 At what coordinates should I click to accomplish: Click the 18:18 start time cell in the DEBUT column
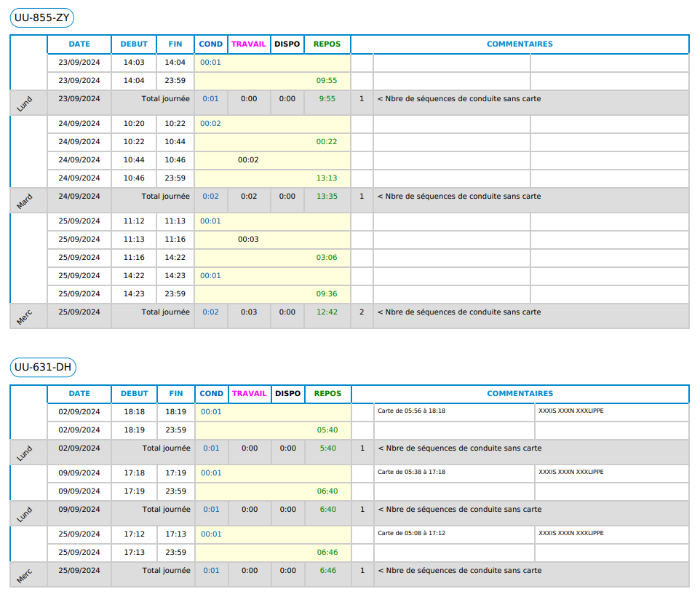(135, 411)
